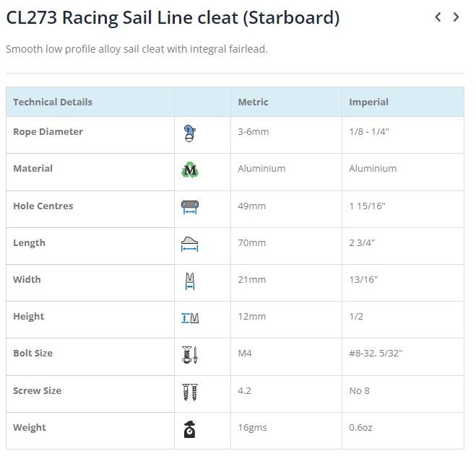Screen dimensions: 476x456
Task: Click the 16gms weight value
Action: coord(253,428)
